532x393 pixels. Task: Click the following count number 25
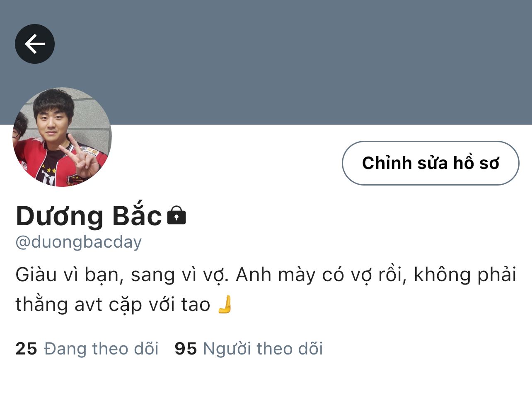coord(27,349)
